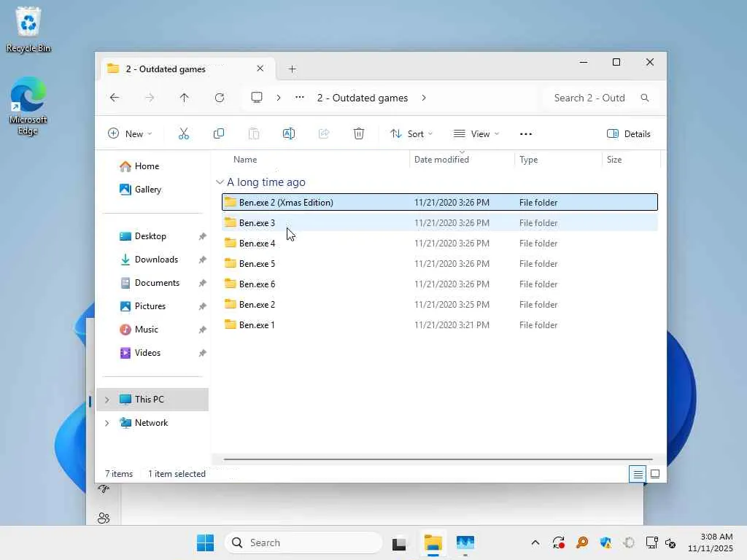Image resolution: width=747 pixels, height=560 pixels.
Task: Collapse the A long time ago group
Action: click(x=220, y=182)
